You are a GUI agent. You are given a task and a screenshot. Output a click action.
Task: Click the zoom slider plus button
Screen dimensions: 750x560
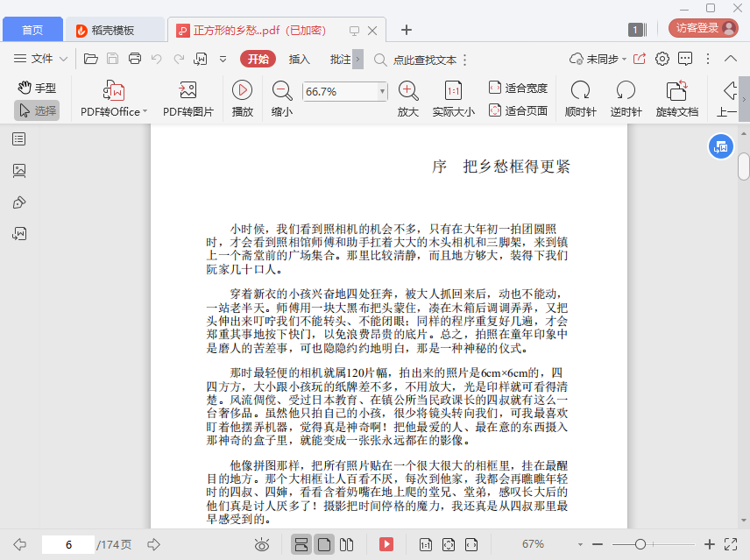click(x=710, y=544)
